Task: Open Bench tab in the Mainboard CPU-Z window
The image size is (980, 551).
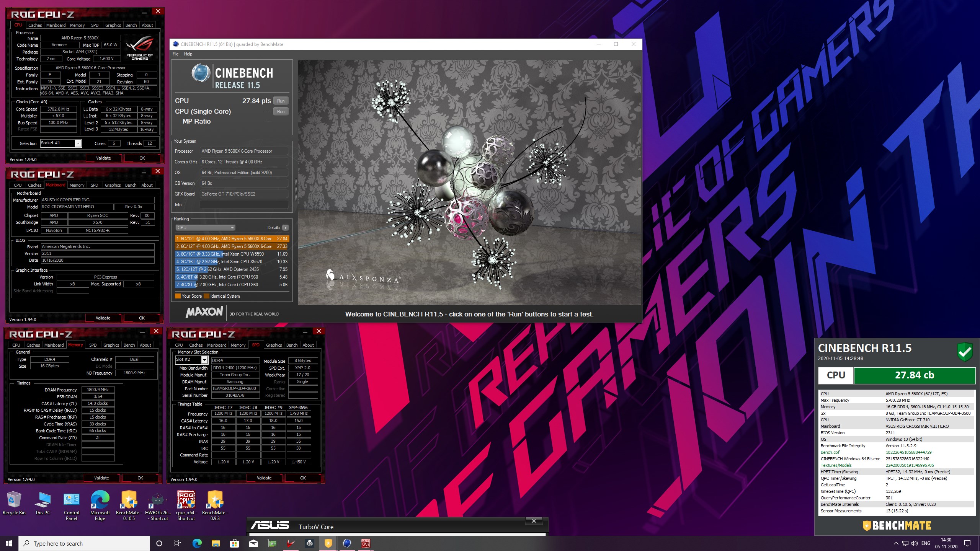Action: click(x=131, y=185)
